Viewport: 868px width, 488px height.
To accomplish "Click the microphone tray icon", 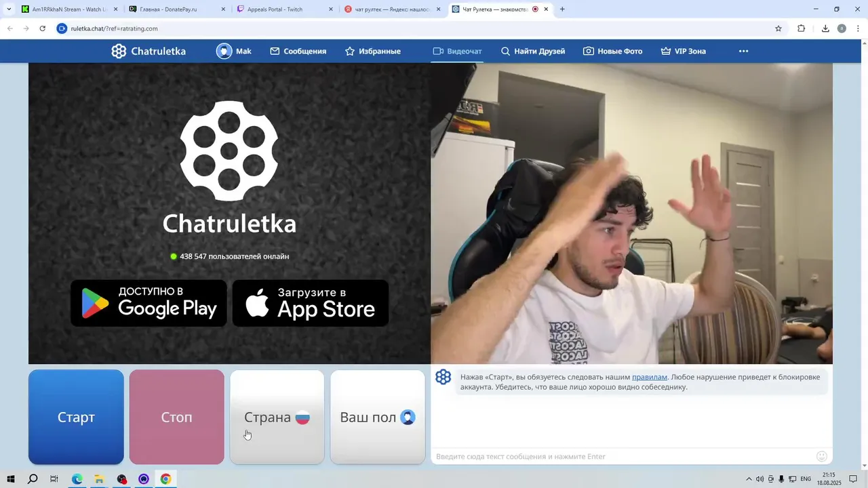I will coord(782,479).
